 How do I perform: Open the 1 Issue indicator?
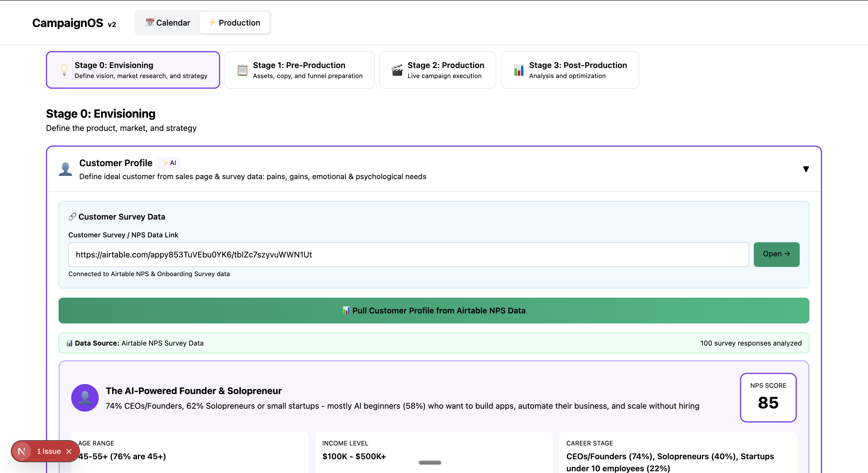point(49,451)
